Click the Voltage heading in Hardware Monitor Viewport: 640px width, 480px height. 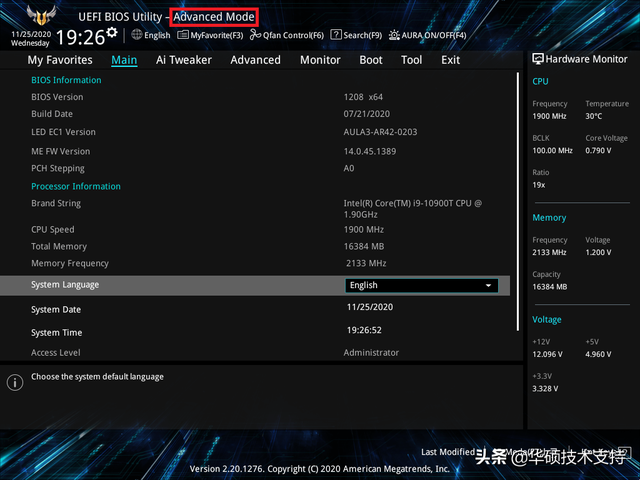coord(547,320)
